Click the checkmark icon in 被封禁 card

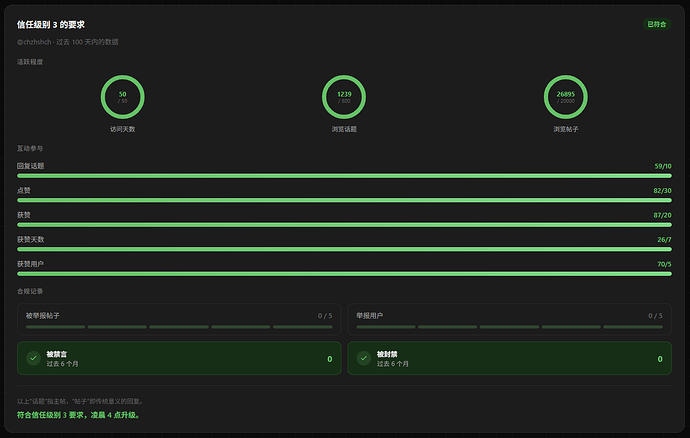click(x=363, y=358)
